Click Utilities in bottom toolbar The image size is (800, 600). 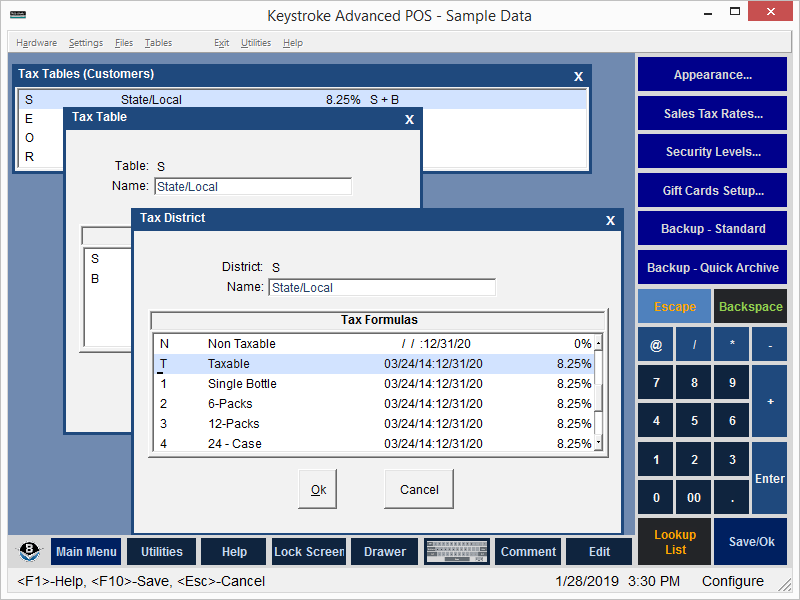[161, 552]
